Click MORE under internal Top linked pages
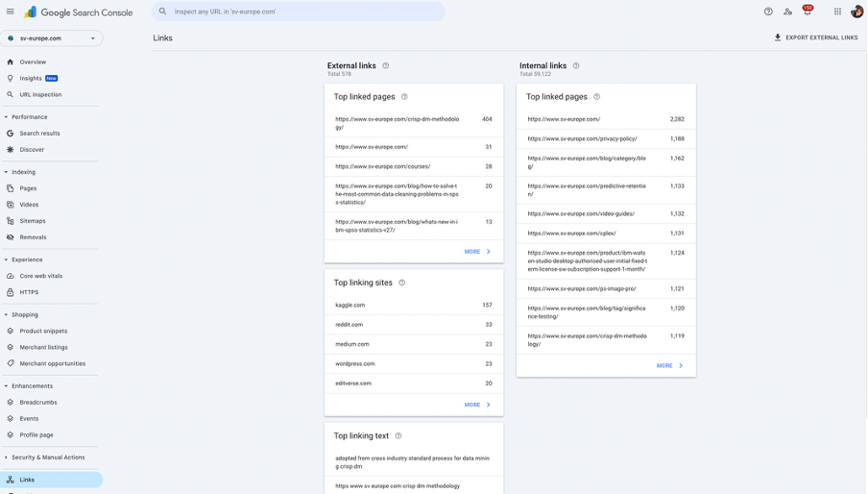The image size is (868, 494). click(669, 365)
